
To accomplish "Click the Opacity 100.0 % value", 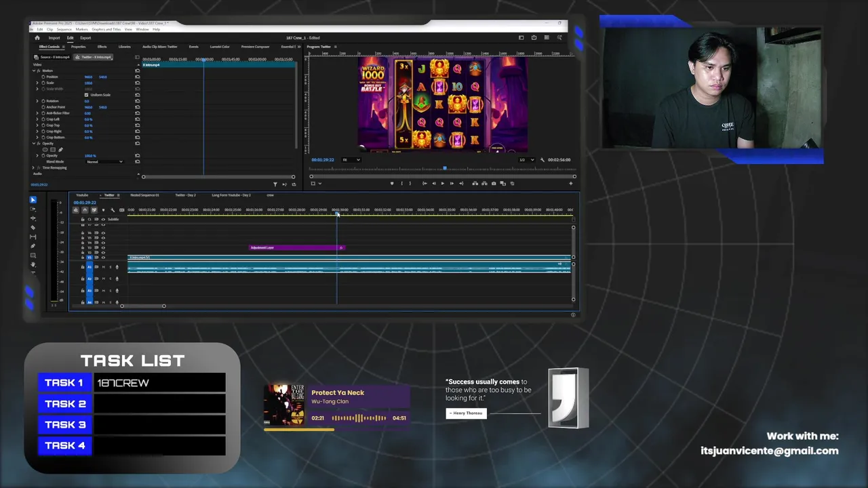I will point(90,156).
